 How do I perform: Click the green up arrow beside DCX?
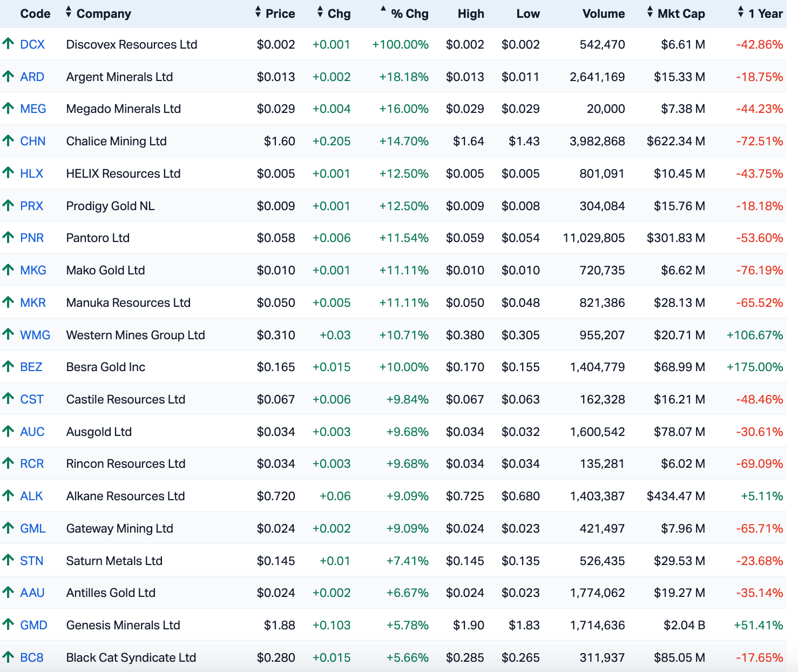(x=8, y=44)
